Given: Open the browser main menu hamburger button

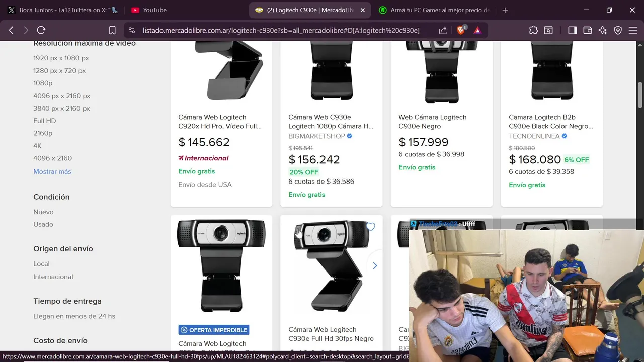Looking at the screenshot, I should (632, 30).
